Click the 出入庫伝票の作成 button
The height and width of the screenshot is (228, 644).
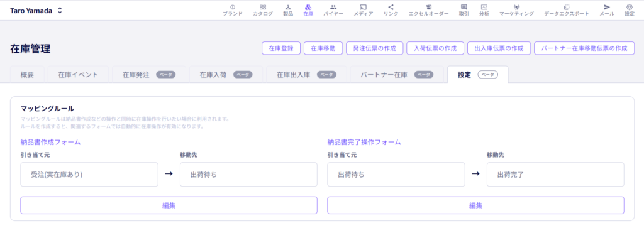(499, 48)
